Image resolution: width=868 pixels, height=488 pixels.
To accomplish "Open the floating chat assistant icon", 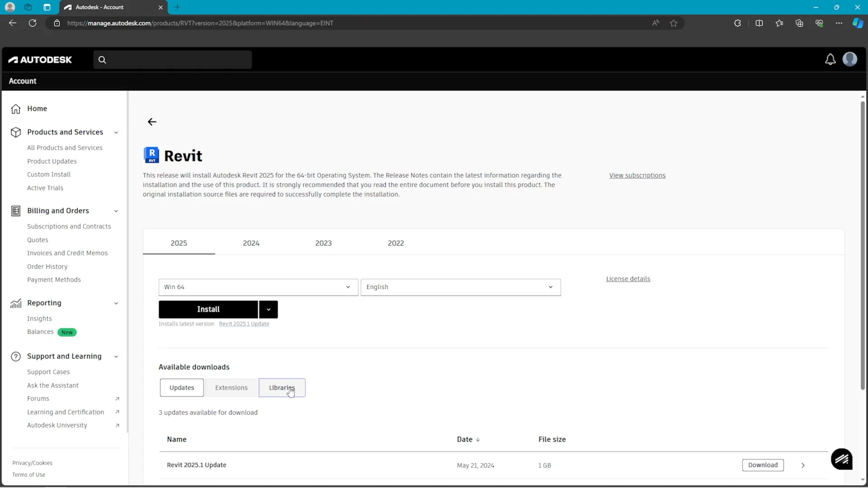I will click(841, 460).
